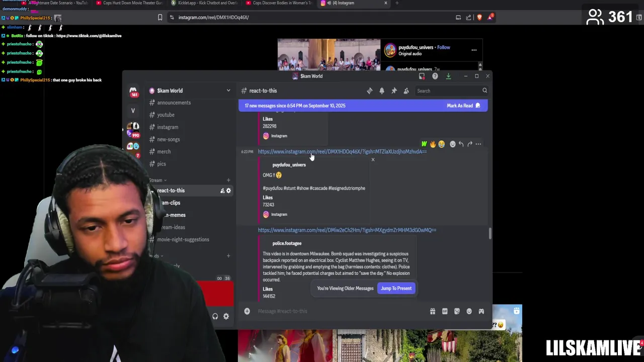The width and height of the screenshot is (644, 362).
Task: Open the threads icon in channel header
Action: pyautogui.click(x=370, y=91)
